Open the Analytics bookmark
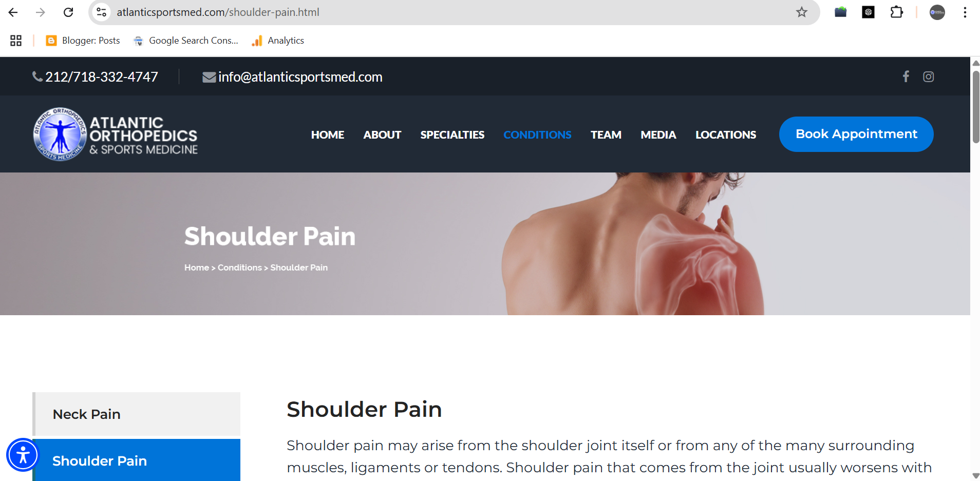Screen dimensions: 980x481 (278, 41)
